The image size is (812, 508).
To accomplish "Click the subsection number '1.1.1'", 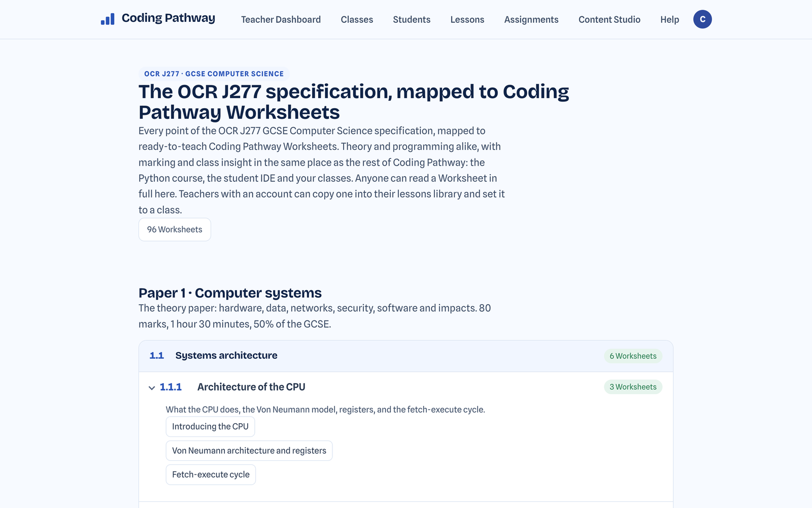I will click(x=171, y=387).
